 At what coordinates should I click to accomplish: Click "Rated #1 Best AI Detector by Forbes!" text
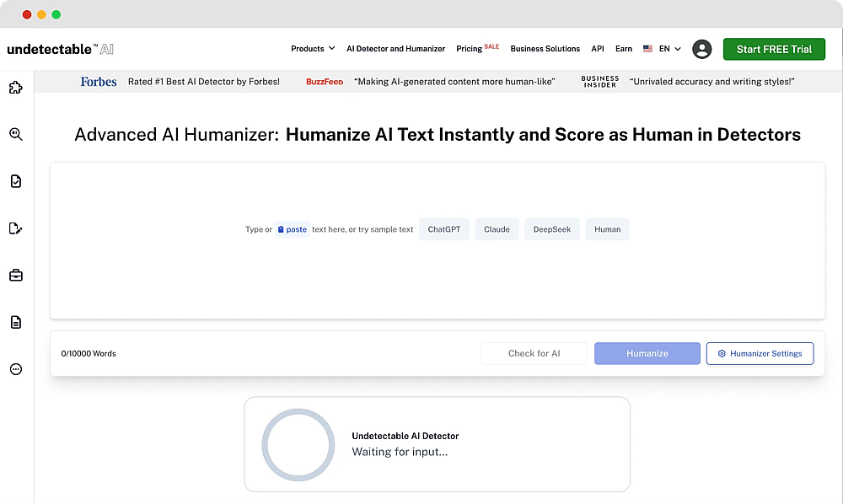pos(204,82)
